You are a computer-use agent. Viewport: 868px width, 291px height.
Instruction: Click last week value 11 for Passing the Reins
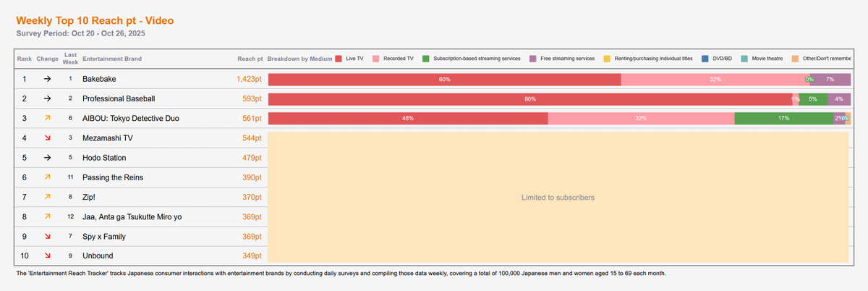click(71, 177)
